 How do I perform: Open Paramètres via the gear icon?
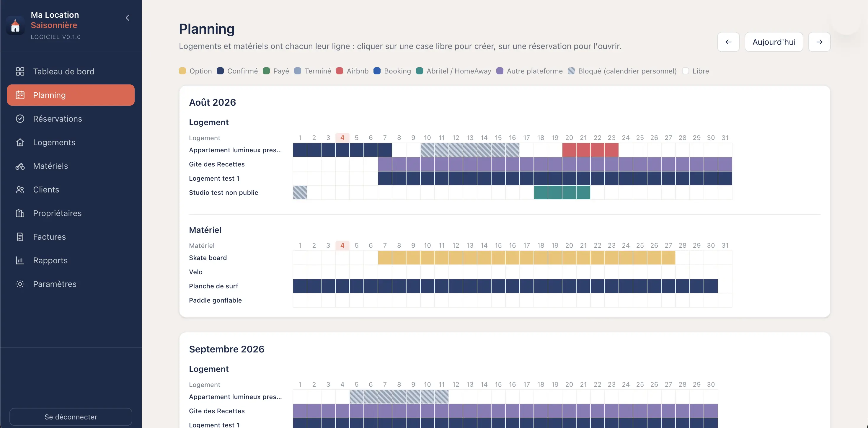pos(20,284)
